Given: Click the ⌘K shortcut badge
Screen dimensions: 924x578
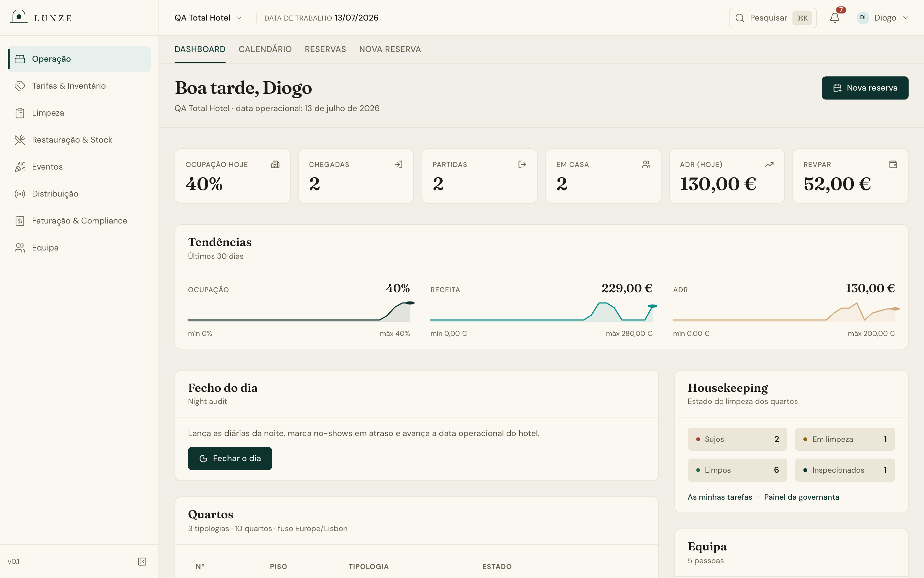Looking at the screenshot, I should [802, 18].
